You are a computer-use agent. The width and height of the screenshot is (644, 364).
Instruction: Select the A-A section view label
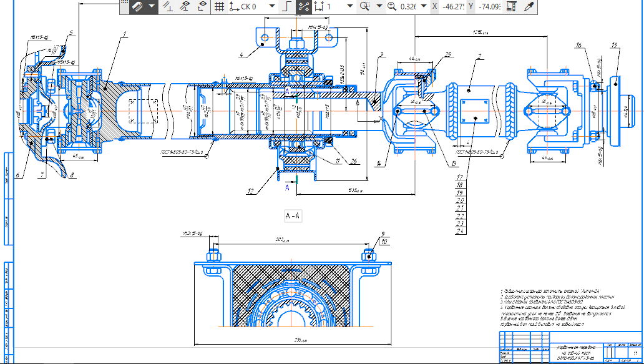pyautogui.click(x=293, y=215)
